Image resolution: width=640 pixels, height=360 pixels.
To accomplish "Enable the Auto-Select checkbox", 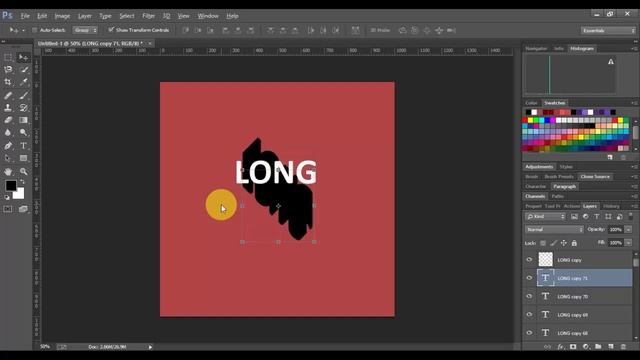I will pos(35,30).
